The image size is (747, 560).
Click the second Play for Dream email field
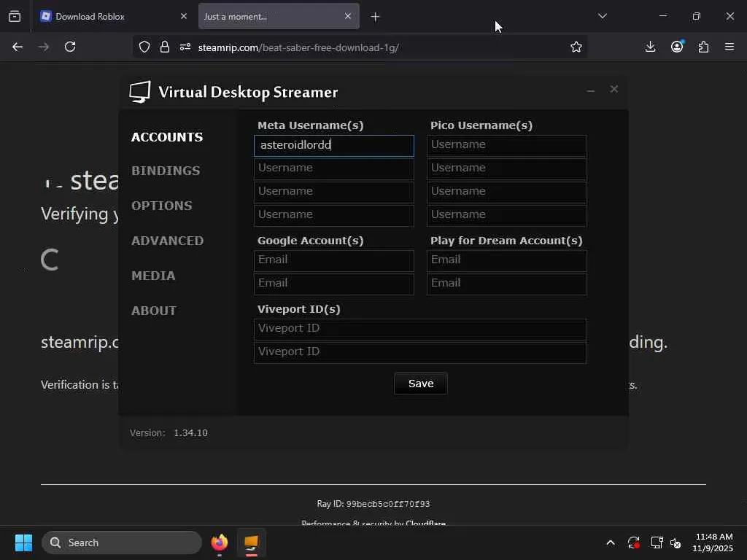[507, 284]
